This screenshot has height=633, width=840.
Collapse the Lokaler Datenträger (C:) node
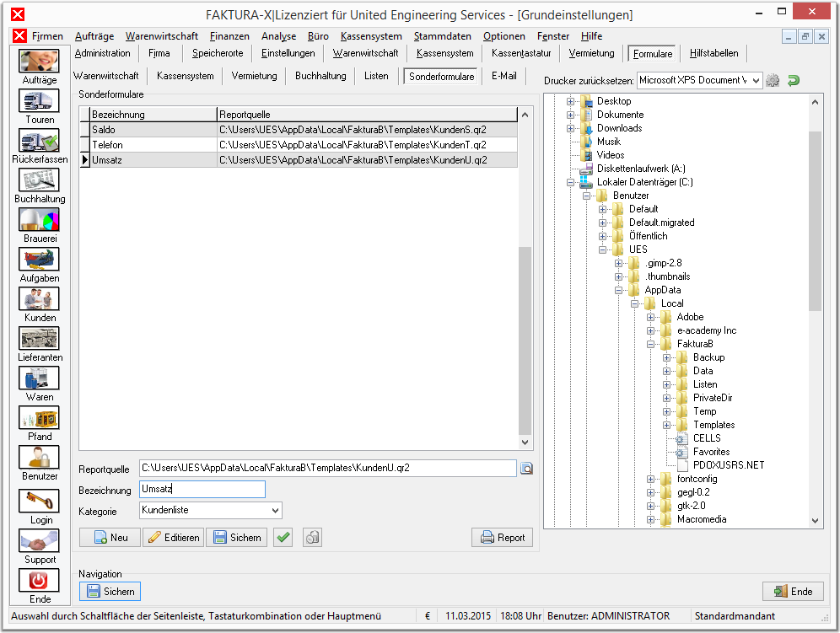click(570, 183)
